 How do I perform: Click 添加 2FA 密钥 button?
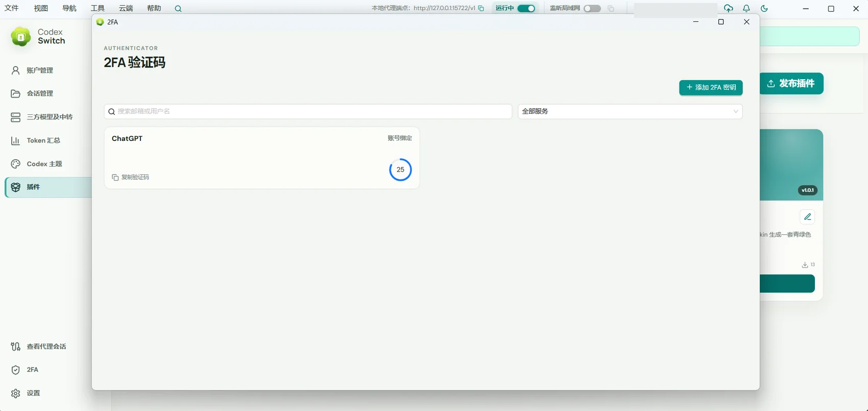[711, 87]
